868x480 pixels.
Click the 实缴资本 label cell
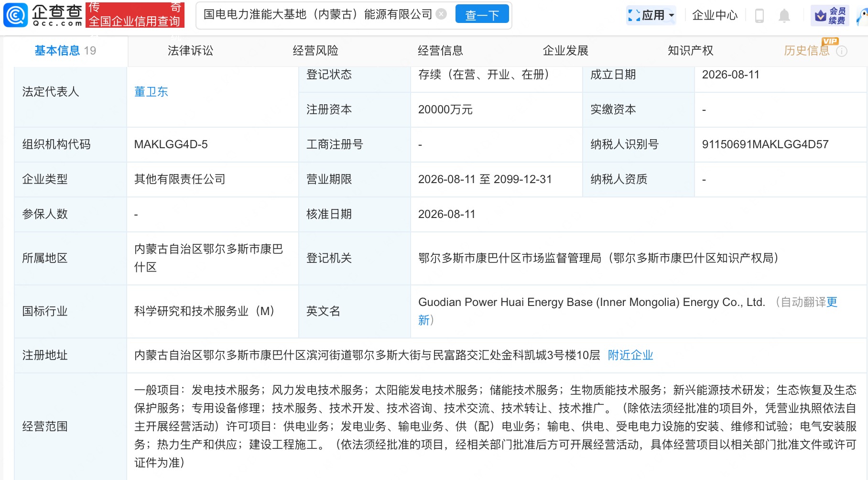click(639, 109)
